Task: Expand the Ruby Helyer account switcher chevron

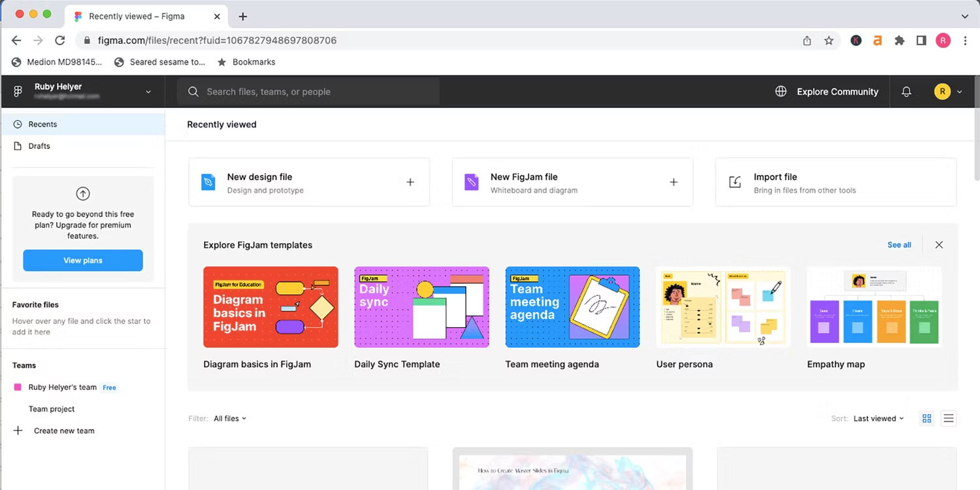Action: [148, 92]
